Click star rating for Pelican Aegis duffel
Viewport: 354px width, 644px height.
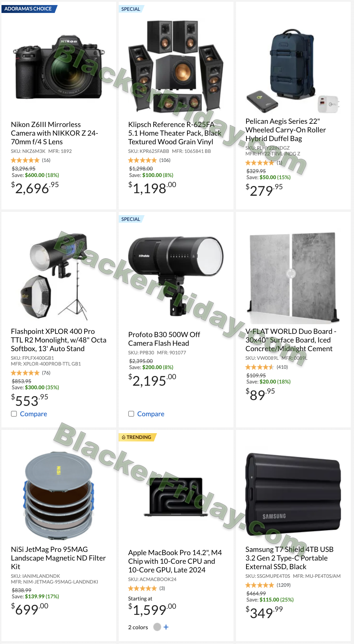pyautogui.click(x=260, y=163)
